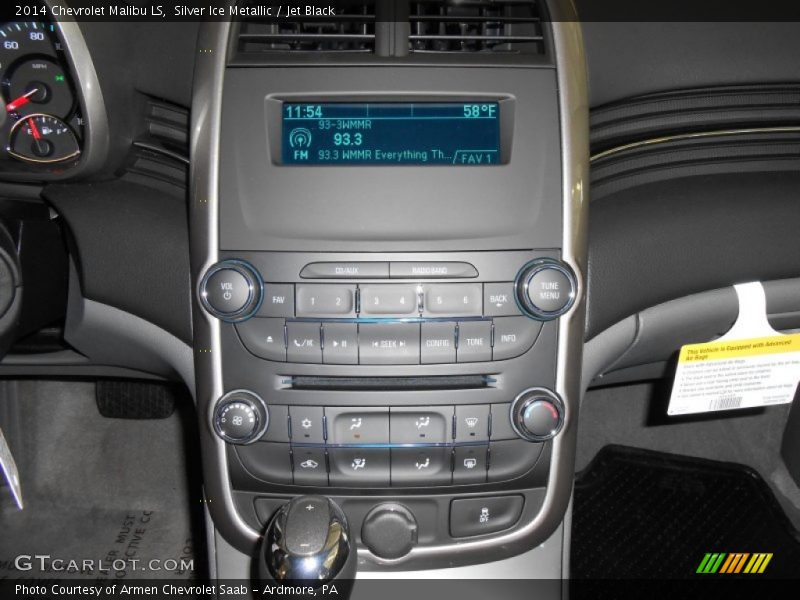The height and width of the screenshot is (600, 800).
Task: Tap the phone/mute button
Action: [x=304, y=343]
